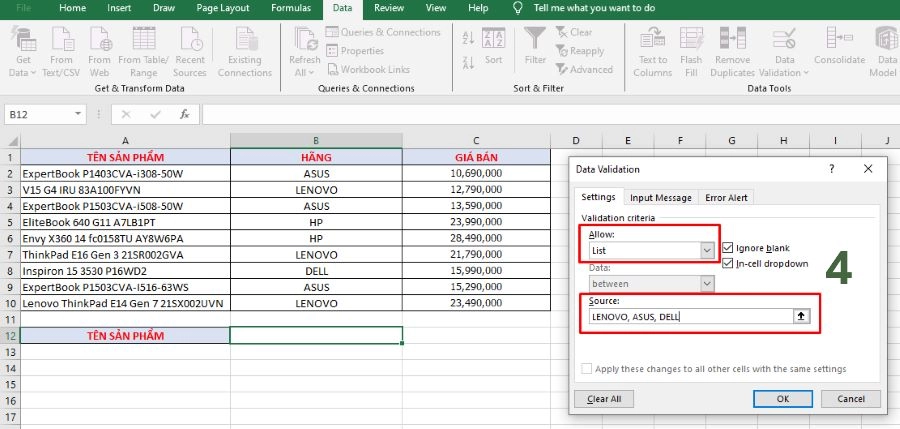This screenshot has height=429, width=900.
Task: Open Workbook Links
Action: [x=368, y=69]
